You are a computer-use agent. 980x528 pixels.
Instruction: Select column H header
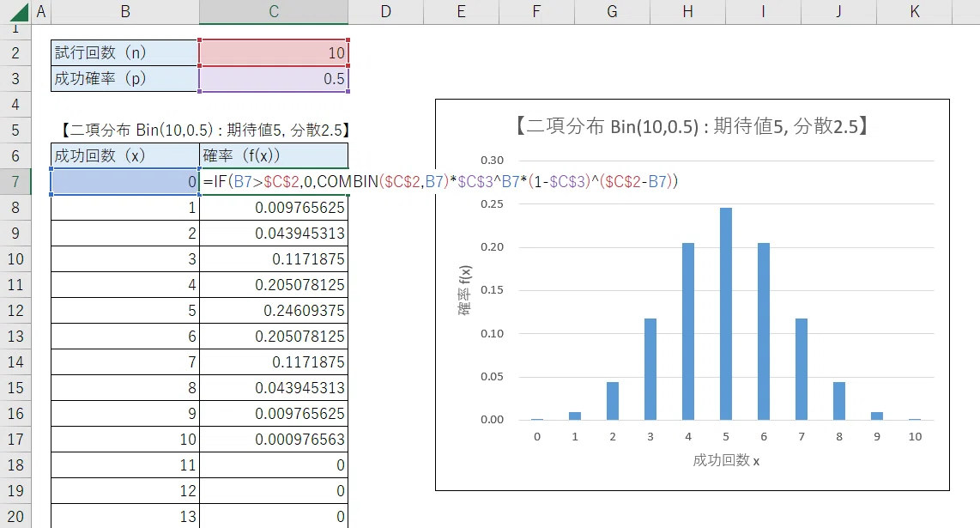pyautogui.click(x=687, y=12)
